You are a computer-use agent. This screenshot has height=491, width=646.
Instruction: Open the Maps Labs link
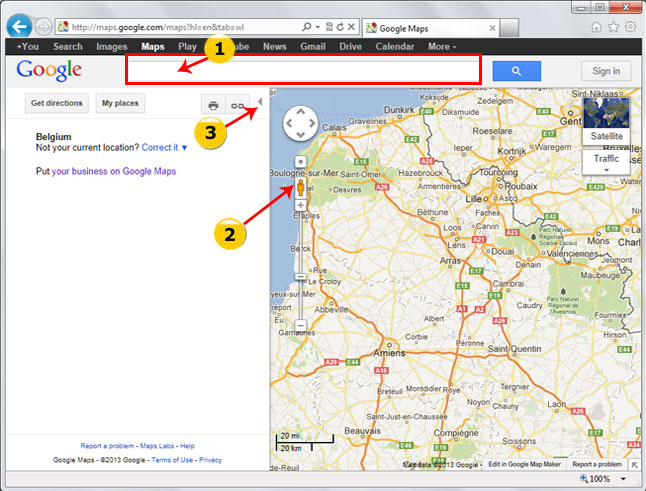click(x=157, y=446)
